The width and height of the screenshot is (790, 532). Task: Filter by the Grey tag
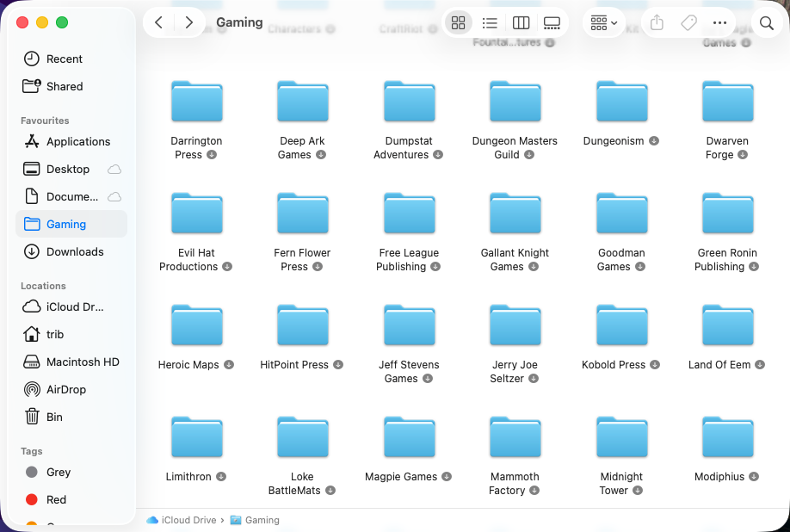pyautogui.click(x=71, y=472)
